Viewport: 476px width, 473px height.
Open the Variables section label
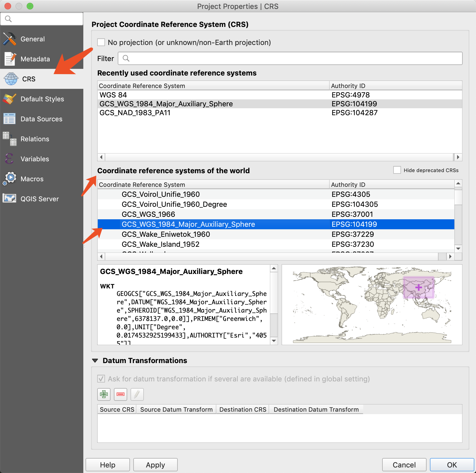click(35, 159)
